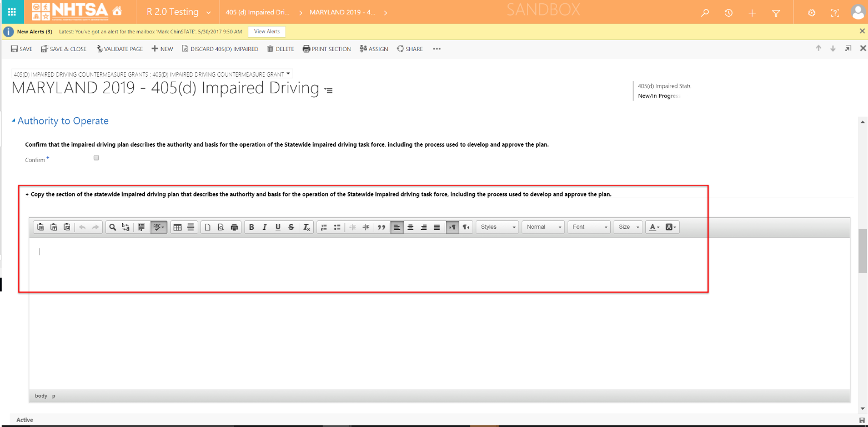Open the recent items history icon
Viewport: 868px width, 427px height.
point(729,13)
